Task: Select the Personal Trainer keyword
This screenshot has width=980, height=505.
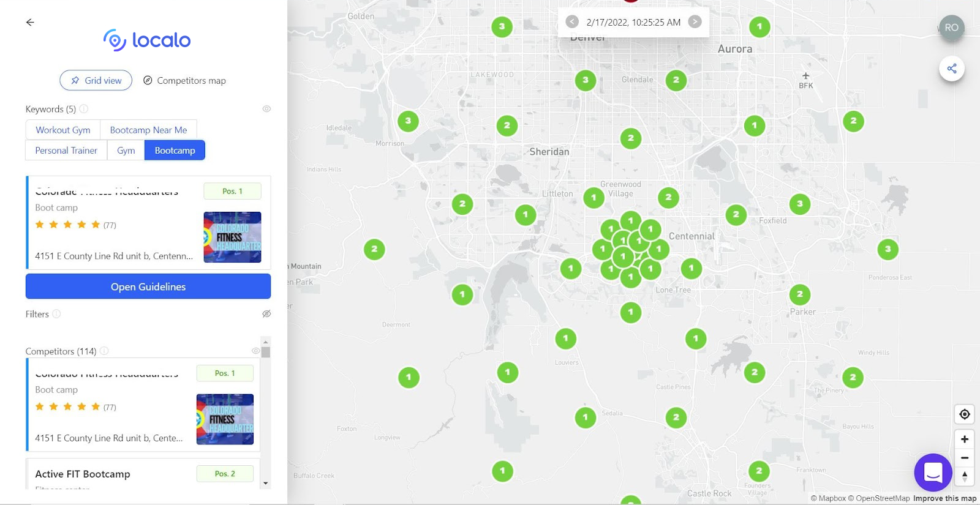Action: coord(66,151)
